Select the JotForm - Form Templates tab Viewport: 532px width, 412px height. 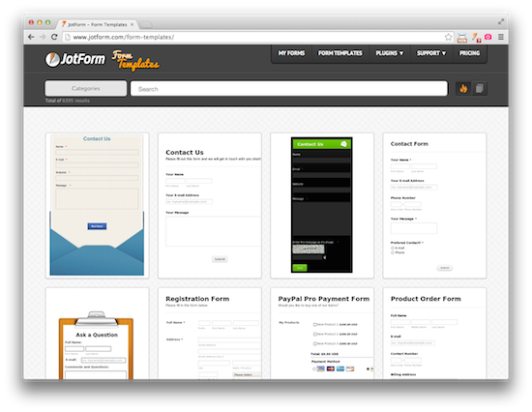[97, 24]
